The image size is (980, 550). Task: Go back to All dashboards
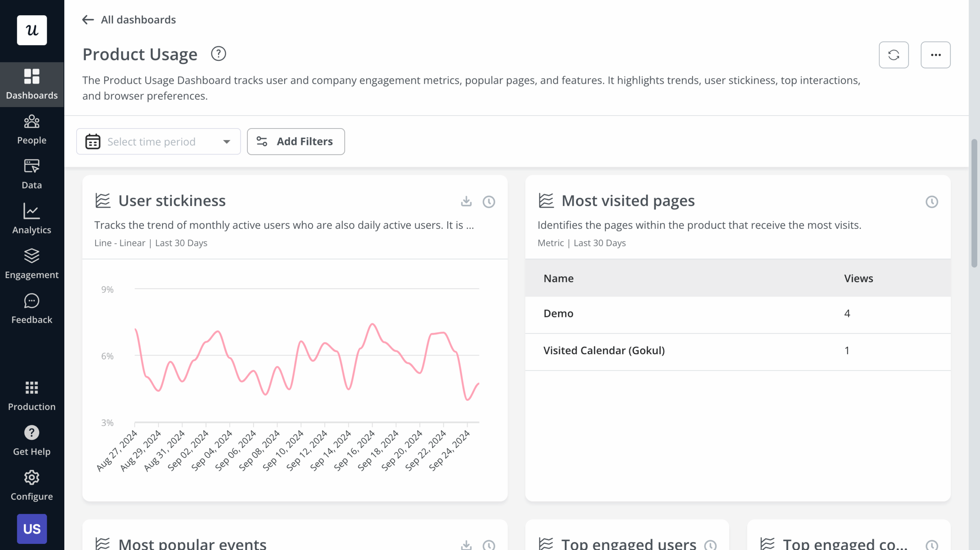pyautogui.click(x=129, y=20)
